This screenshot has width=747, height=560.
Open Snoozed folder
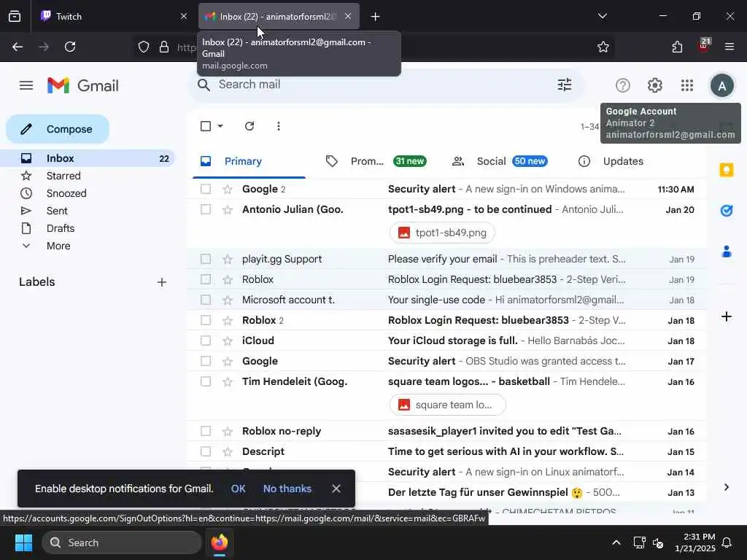(66, 194)
